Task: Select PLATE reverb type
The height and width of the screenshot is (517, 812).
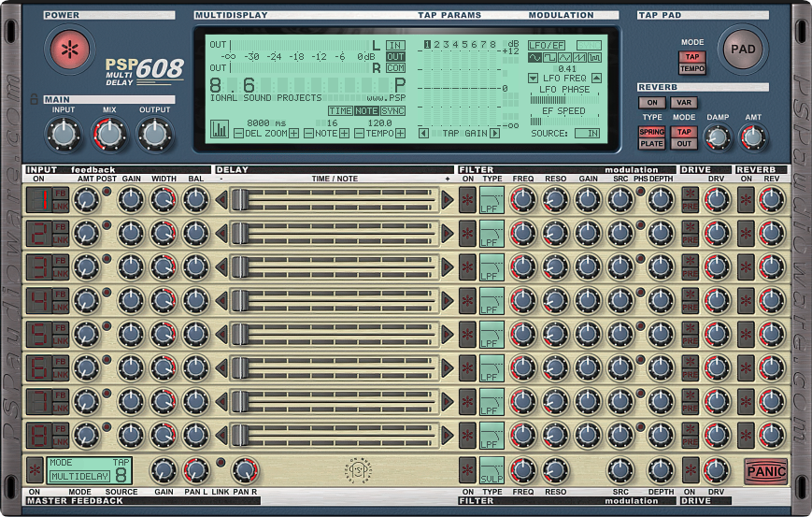Action: pyautogui.click(x=651, y=143)
